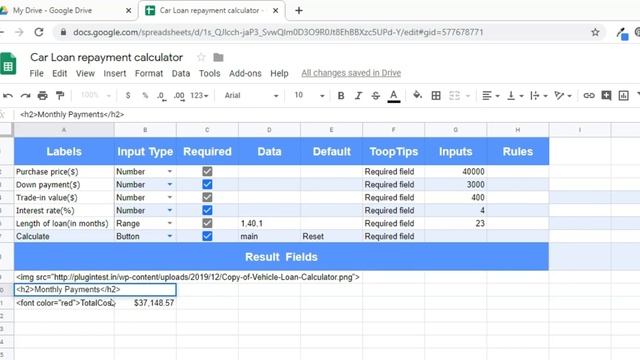Screen dimensions: 640x360
Task: Go forward in browser history
Action: coord(19,32)
